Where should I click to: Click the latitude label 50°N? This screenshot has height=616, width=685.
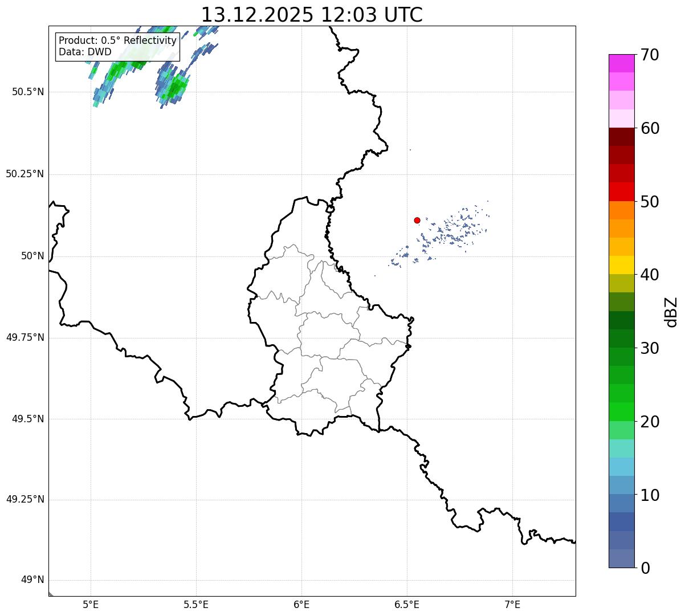32,256
